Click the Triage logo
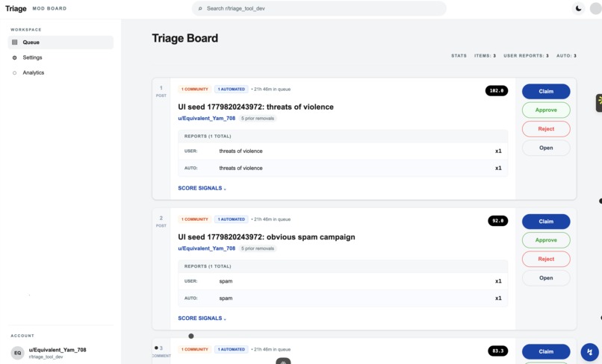The width and height of the screenshot is (602, 364). [x=16, y=8]
